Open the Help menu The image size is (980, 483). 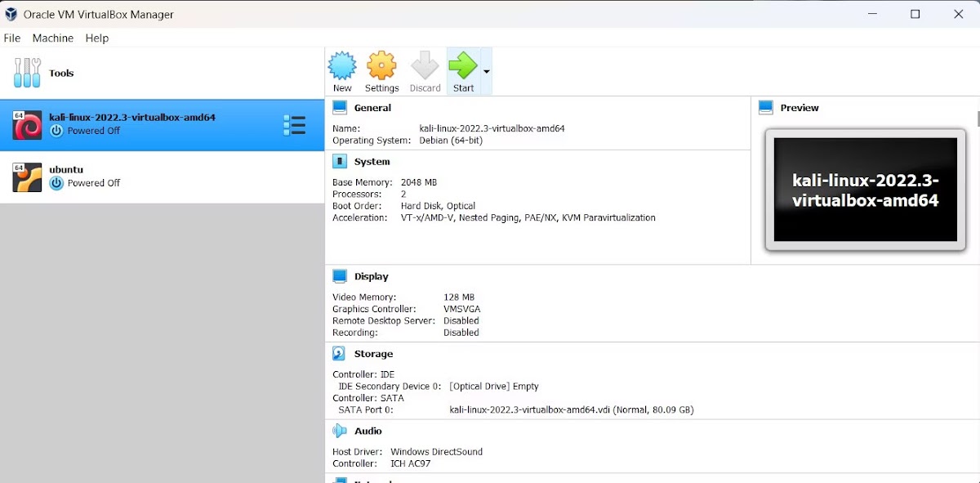click(x=97, y=38)
